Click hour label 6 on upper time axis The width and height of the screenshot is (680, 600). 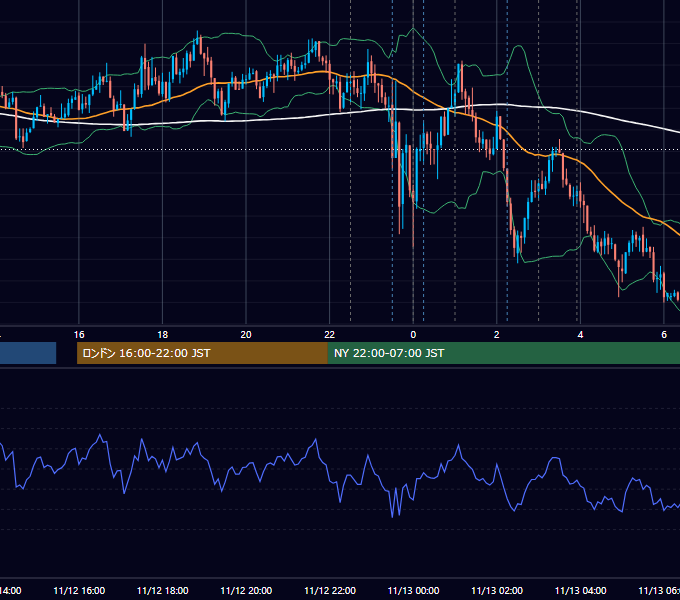click(x=664, y=335)
